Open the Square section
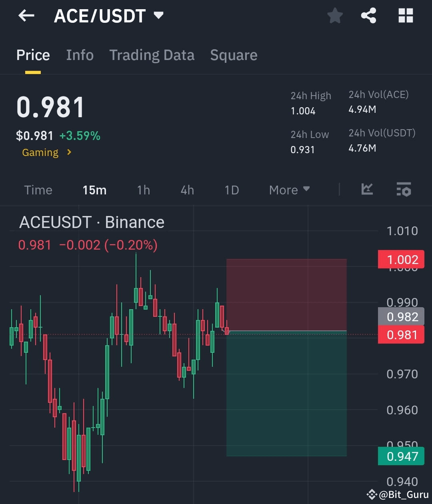Screen dimensions: 432x504 pos(234,55)
